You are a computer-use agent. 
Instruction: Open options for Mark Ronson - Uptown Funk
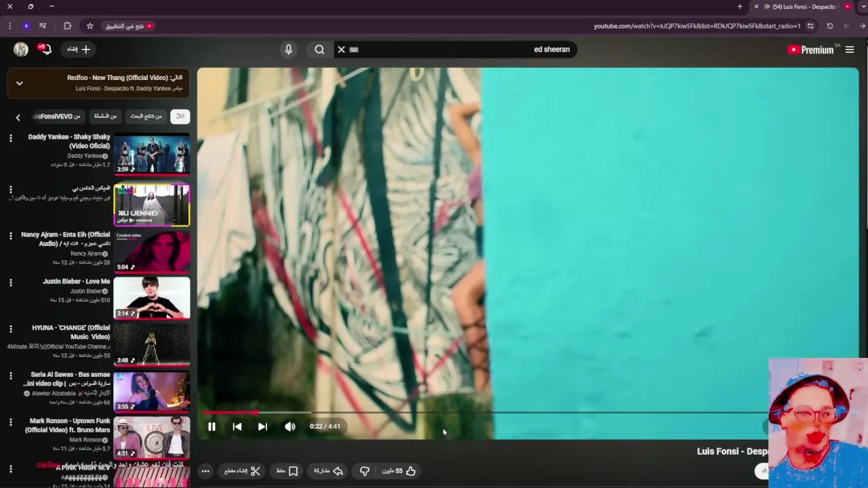point(10,422)
